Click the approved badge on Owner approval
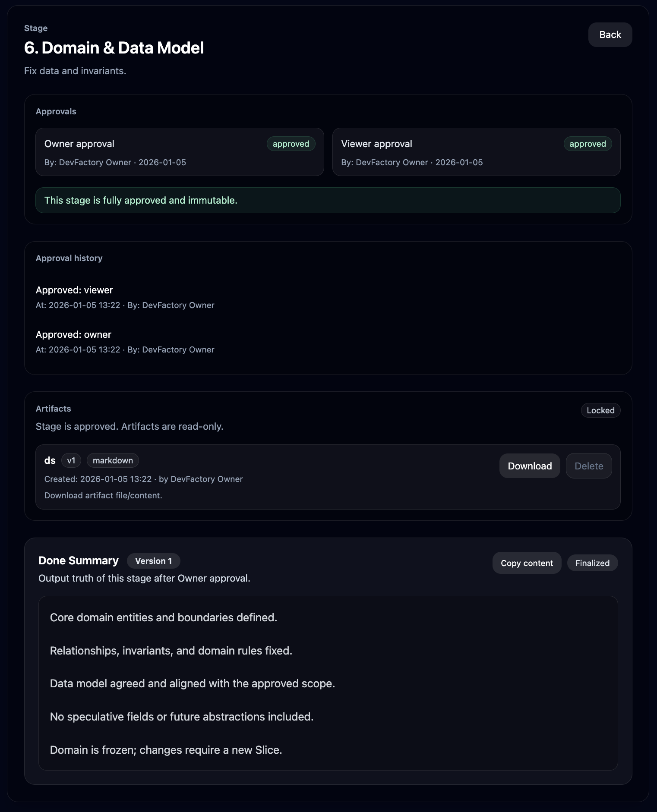Viewport: 657px width, 812px height. click(x=291, y=144)
